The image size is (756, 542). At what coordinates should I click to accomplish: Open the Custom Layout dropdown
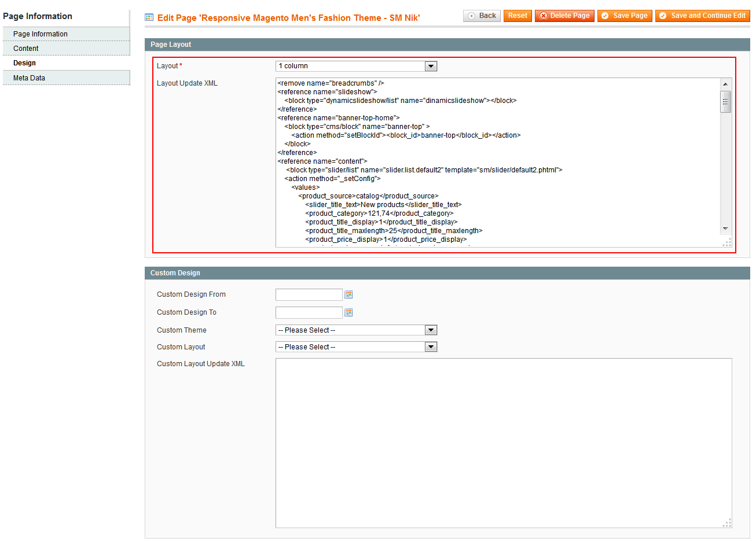(357, 347)
